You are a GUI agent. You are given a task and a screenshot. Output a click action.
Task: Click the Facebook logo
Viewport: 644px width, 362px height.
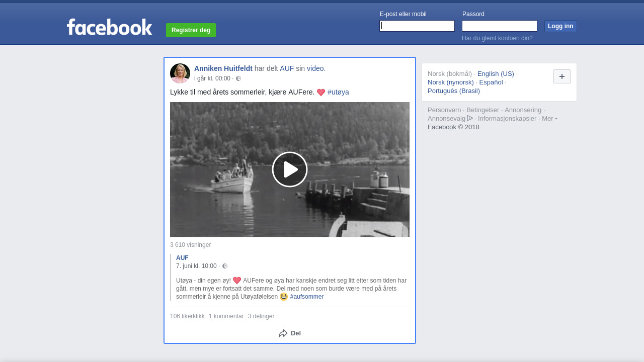[x=109, y=27]
